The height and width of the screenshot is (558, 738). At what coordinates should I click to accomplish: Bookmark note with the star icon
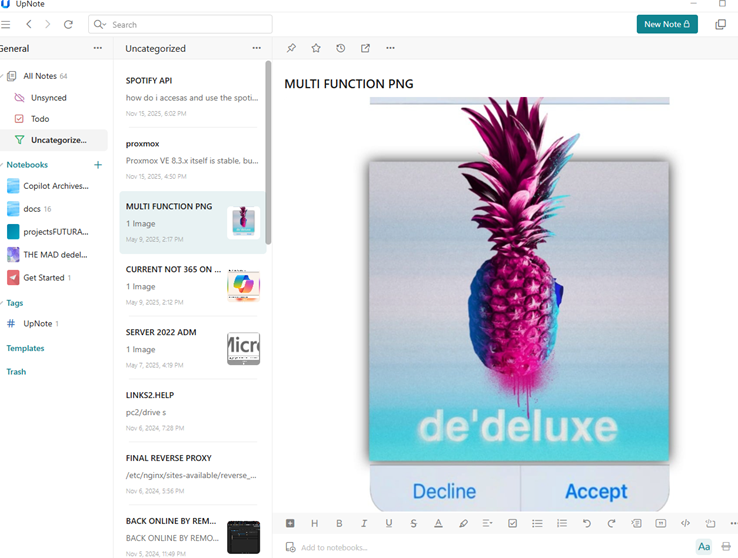pyautogui.click(x=316, y=48)
